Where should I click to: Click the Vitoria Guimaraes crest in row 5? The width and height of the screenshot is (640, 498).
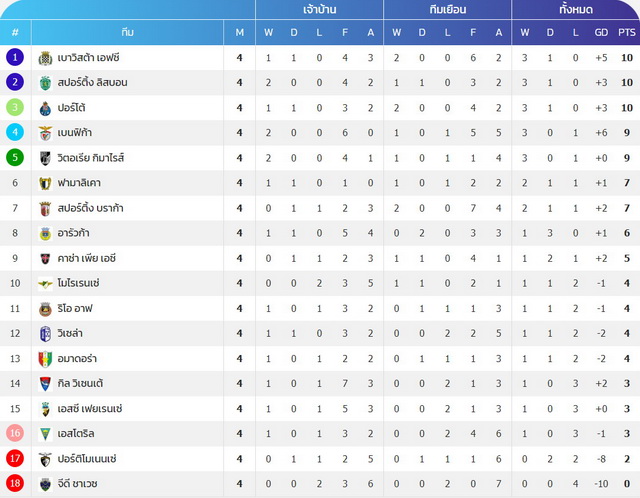pos(45,158)
